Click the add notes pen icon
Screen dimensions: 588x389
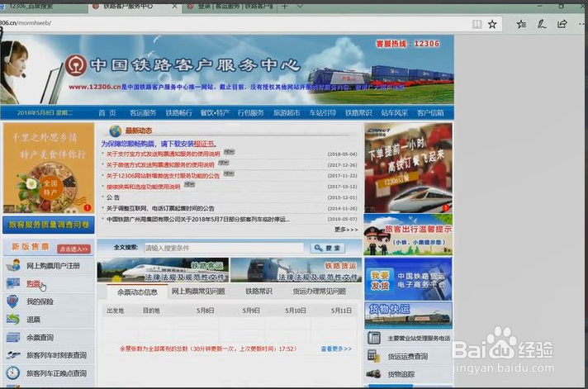point(542,25)
